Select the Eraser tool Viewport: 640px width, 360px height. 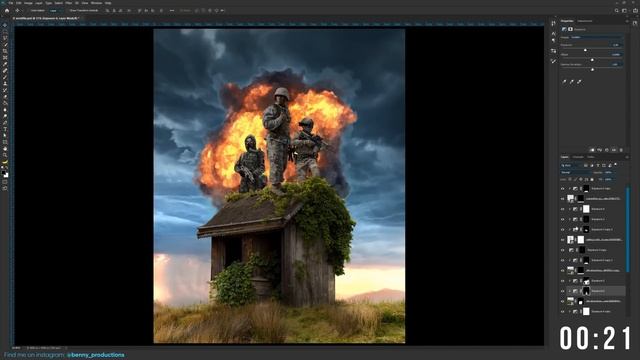click(5, 97)
